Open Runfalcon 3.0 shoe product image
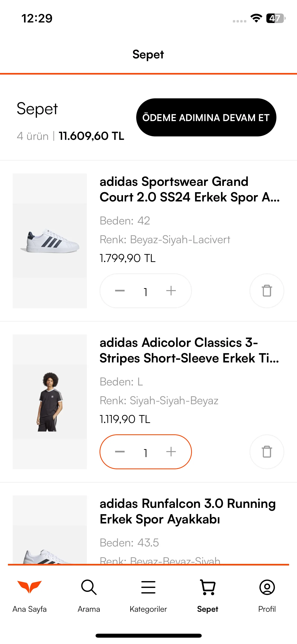Screen dimensions: 297x644 tap(50, 530)
